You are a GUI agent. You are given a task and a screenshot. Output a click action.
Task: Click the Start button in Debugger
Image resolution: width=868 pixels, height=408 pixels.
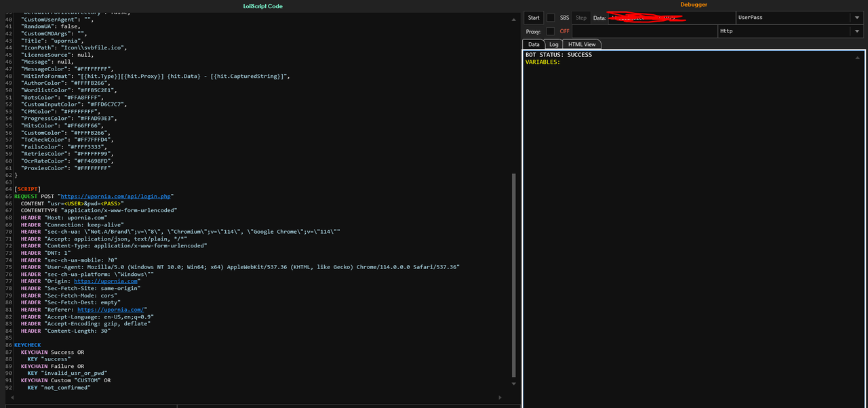pyautogui.click(x=534, y=18)
